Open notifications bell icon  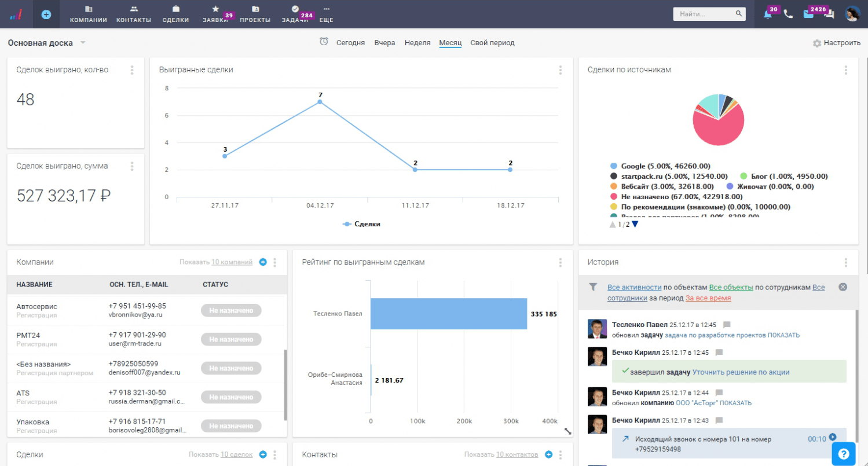pos(768,14)
